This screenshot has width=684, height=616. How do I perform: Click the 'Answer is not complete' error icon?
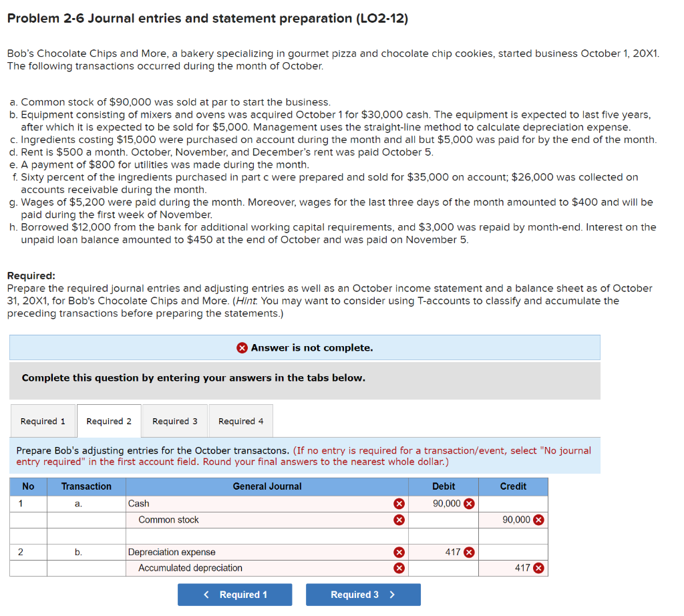pyautogui.click(x=242, y=347)
